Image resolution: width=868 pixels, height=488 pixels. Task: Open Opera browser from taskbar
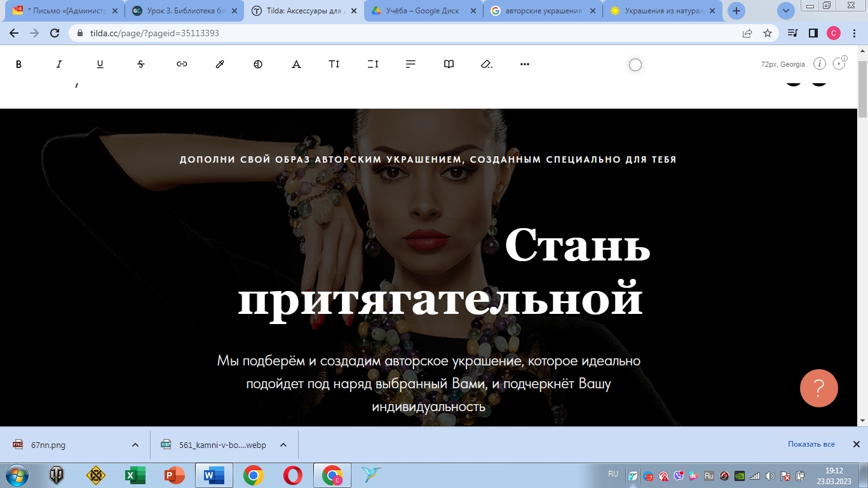click(x=293, y=475)
